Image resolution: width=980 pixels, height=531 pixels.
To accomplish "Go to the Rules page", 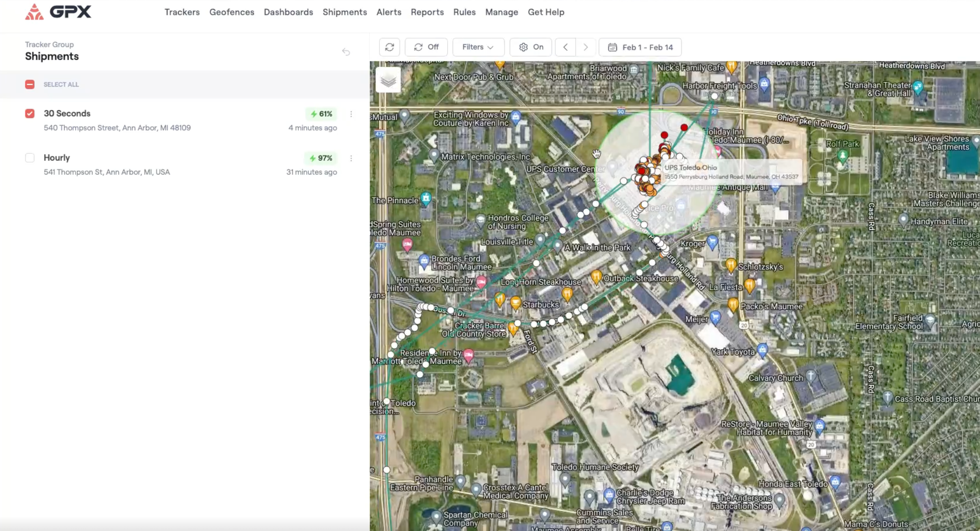I will [x=464, y=12].
